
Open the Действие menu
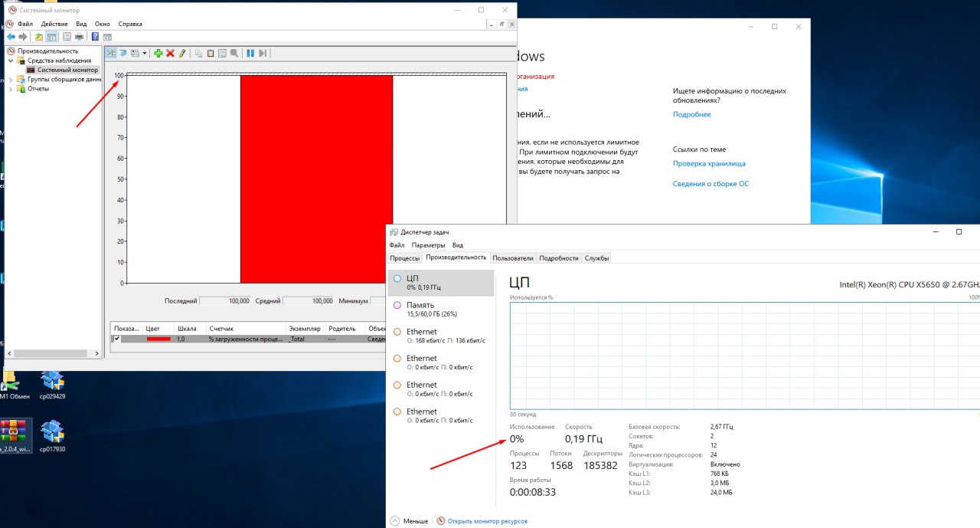pos(54,24)
